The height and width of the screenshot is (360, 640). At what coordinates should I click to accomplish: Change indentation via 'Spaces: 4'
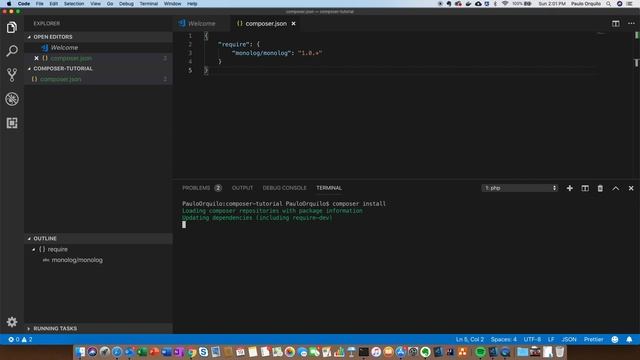(x=504, y=339)
